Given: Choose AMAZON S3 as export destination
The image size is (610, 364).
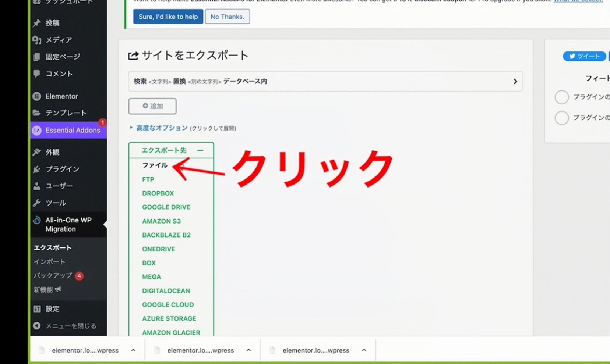Looking at the screenshot, I should [162, 221].
